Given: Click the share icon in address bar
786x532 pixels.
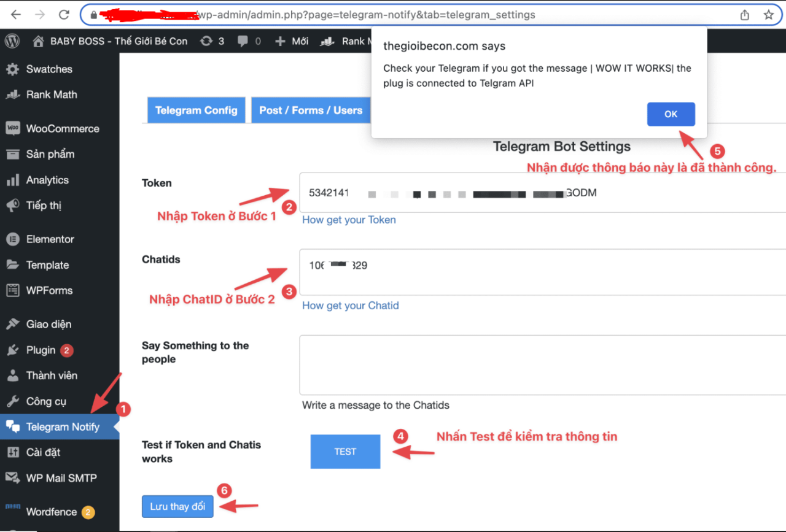Looking at the screenshot, I should [744, 15].
